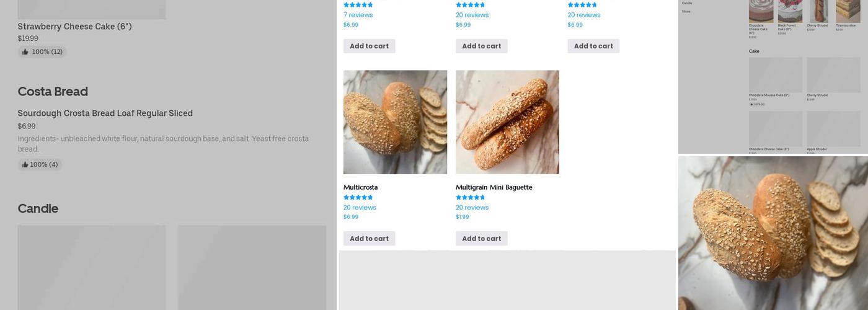Click star rating above the 7 reviews link
868x310 pixels.
pos(358,5)
